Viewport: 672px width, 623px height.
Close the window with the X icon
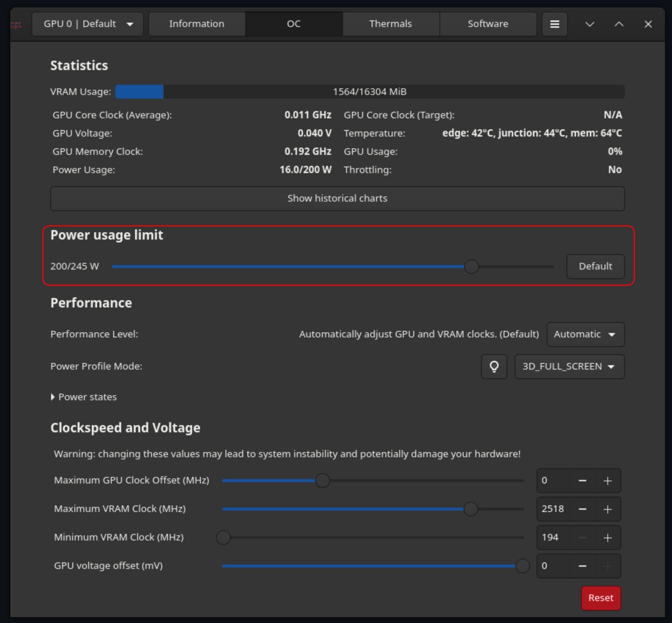648,24
